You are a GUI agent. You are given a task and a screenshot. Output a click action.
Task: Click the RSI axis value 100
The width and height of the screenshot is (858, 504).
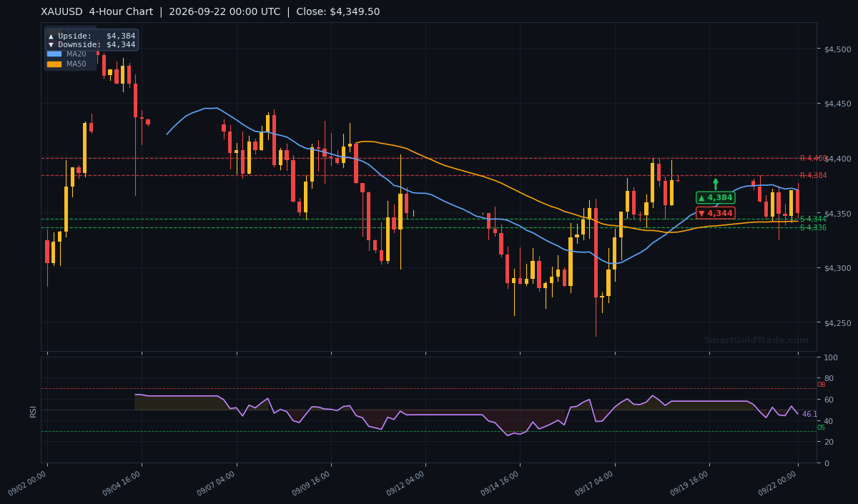point(832,357)
